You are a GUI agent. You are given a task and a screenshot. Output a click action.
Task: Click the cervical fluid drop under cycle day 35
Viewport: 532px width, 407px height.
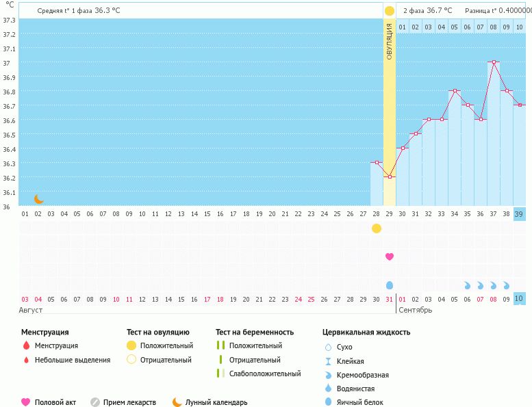pyautogui.click(x=468, y=285)
